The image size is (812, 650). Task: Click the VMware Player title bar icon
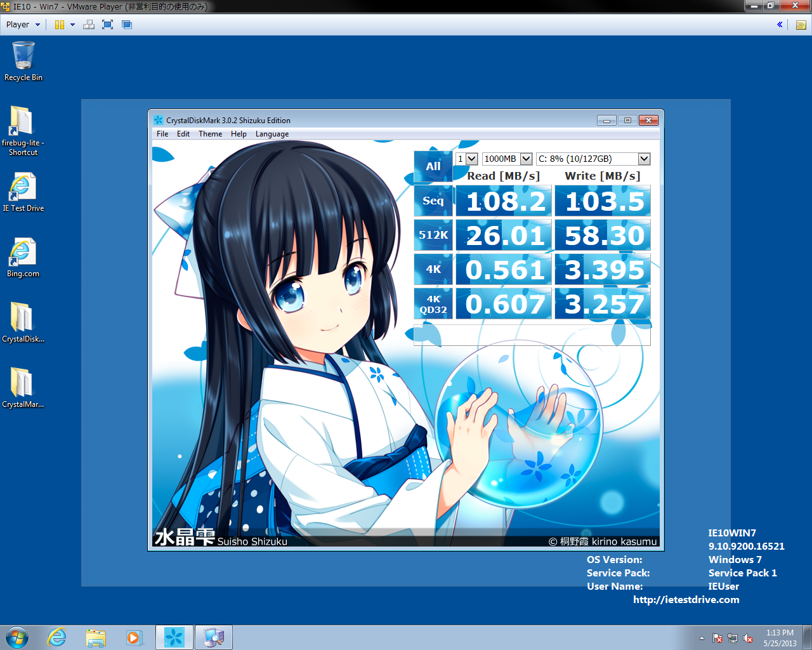click(6, 6)
